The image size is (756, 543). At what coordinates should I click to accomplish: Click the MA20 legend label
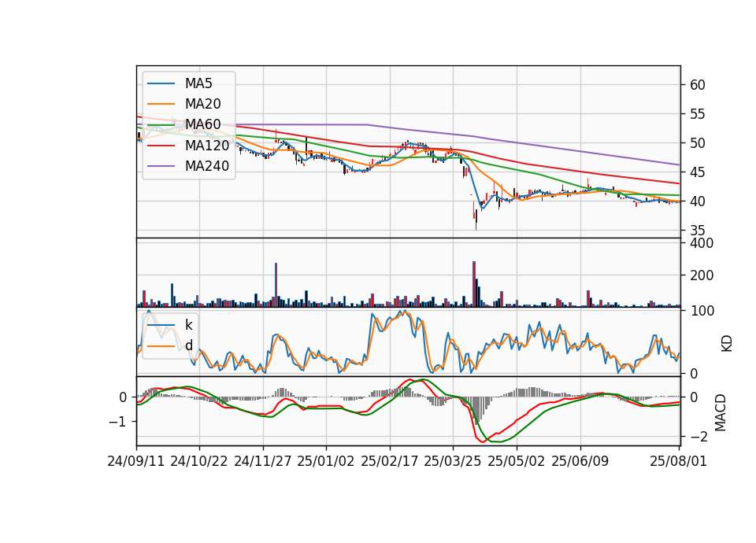(202, 104)
